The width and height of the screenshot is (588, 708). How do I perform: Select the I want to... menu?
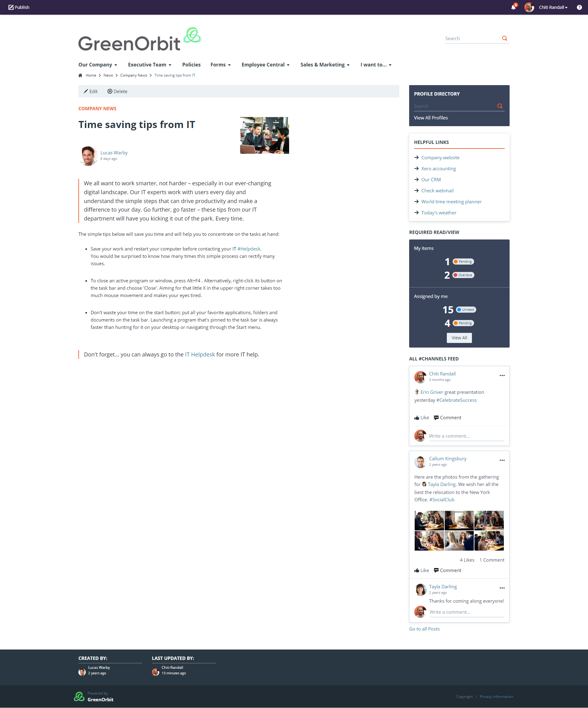[375, 65]
